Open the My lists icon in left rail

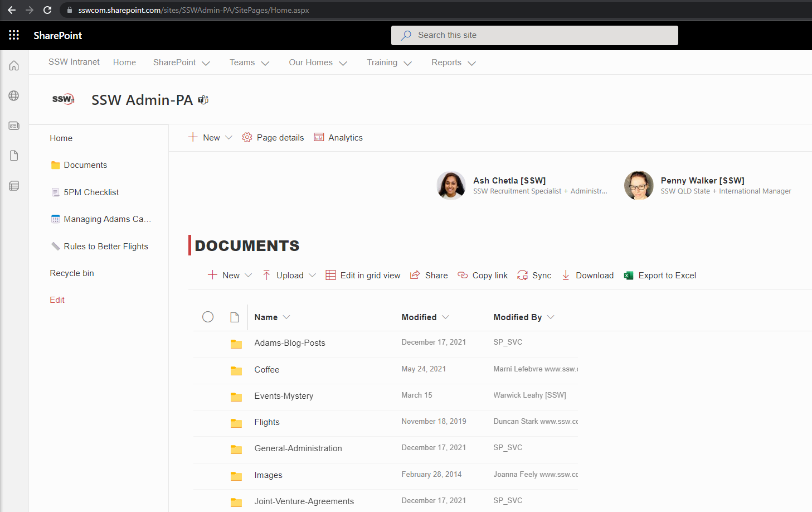[x=14, y=186]
